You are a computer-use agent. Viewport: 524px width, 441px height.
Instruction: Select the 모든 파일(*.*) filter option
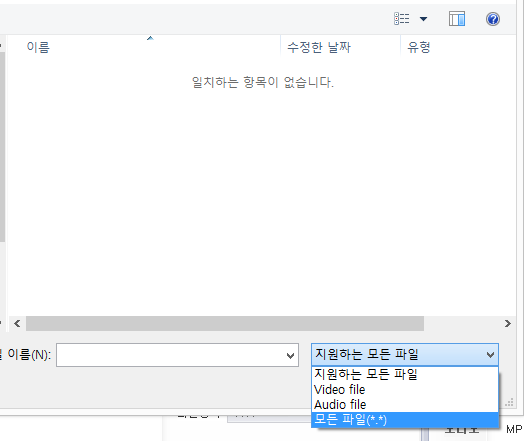point(405,420)
